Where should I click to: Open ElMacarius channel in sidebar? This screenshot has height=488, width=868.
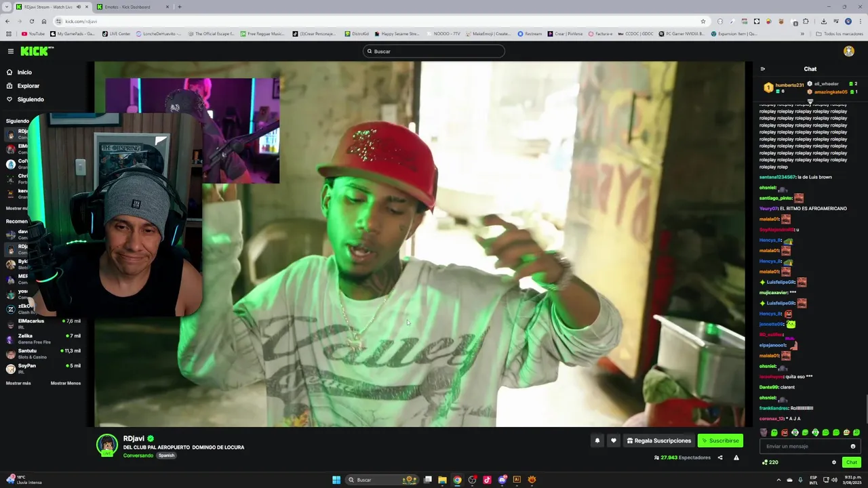44,324
